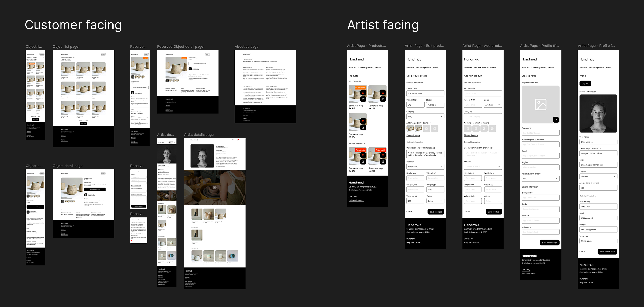Screen dimensions: 644x307
Task: Click Instagram field showing @cera_erica
Action: click(598, 241)
